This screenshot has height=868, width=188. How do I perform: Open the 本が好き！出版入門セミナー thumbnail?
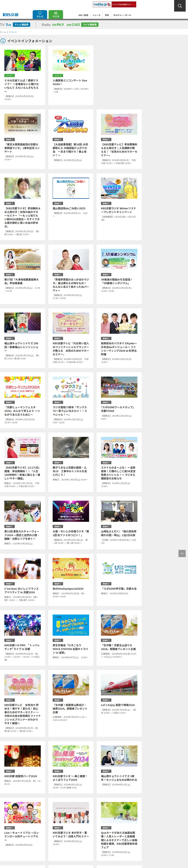point(71,812)
